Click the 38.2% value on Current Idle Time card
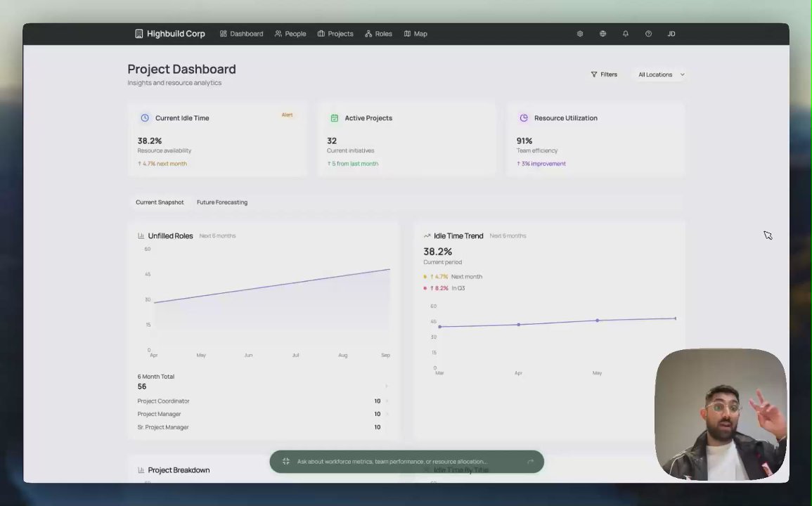The height and width of the screenshot is (506, 812). [x=150, y=141]
